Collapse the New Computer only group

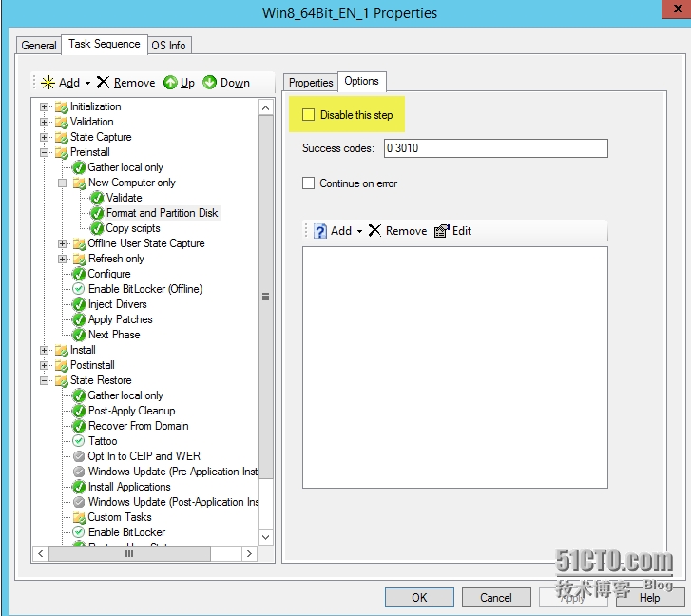point(62,183)
